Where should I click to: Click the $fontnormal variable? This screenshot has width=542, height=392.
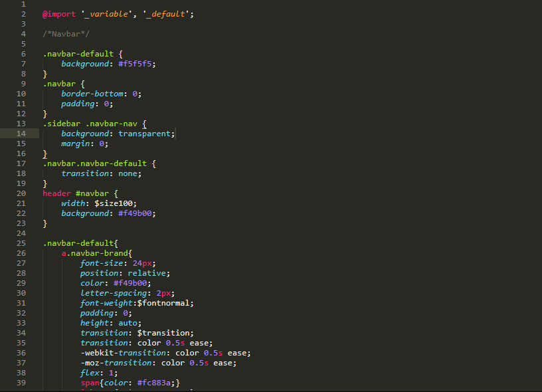point(163,303)
